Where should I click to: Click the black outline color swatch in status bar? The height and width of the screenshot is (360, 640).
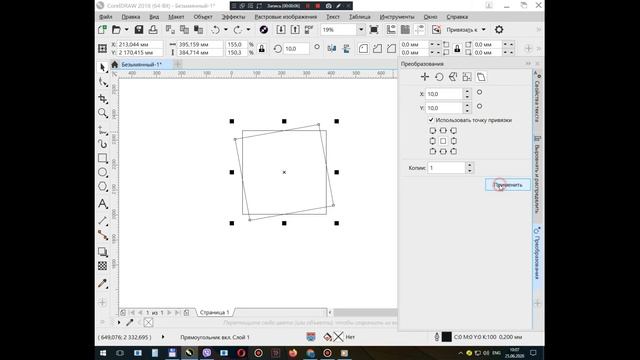pyautogui.click(x=447, y=337)
